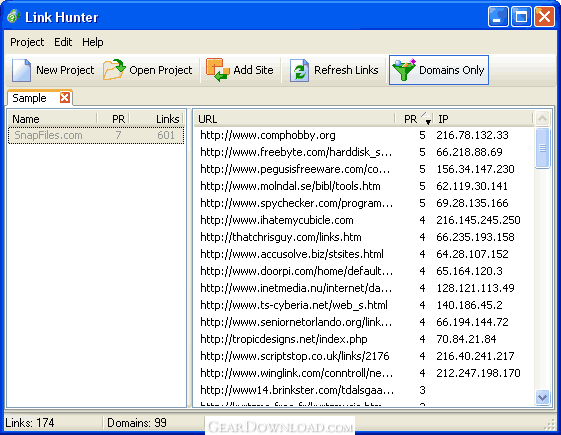Image resolution: width=561 pixels, height=435 pixels.
Task: Click the Open Project label
Action: point(161,70)
